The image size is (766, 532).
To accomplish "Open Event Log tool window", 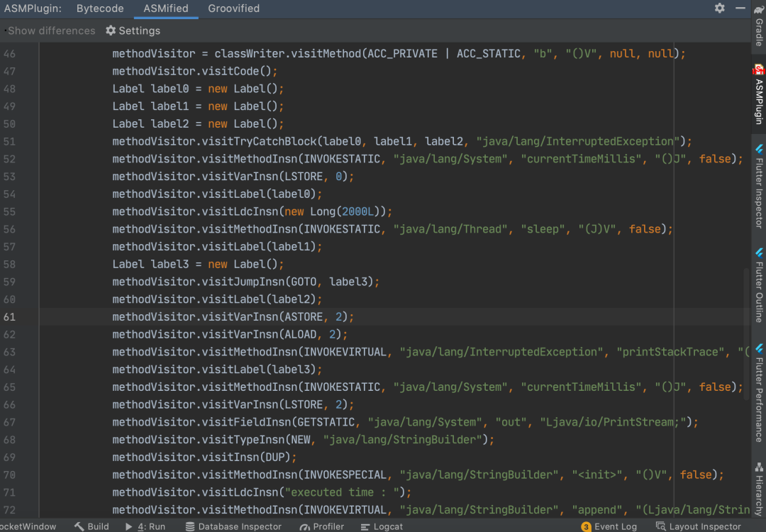I will (x=609, y=526).
